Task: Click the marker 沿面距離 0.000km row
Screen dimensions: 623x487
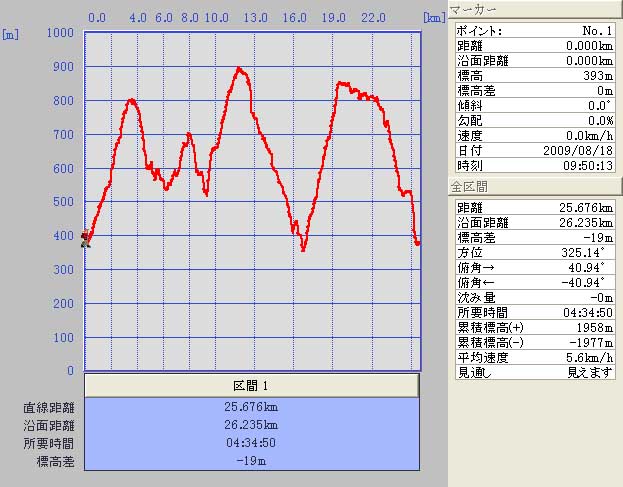Action: pos(535,60)
